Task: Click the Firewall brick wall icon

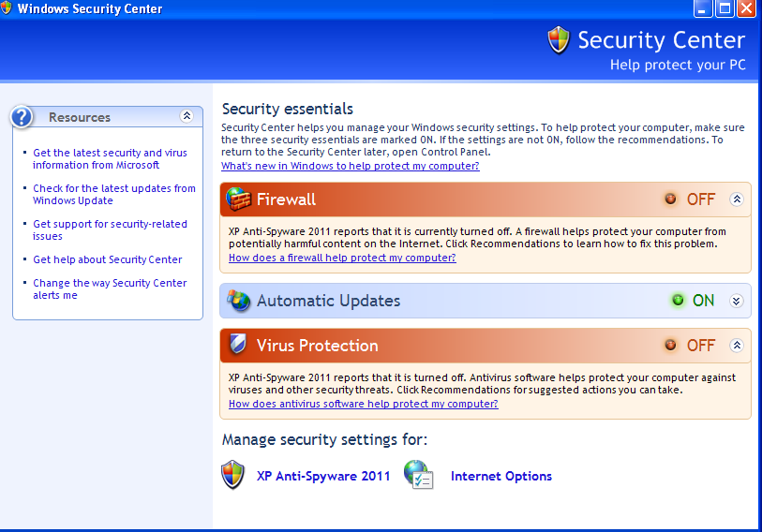Action: [x=239, y=199]
